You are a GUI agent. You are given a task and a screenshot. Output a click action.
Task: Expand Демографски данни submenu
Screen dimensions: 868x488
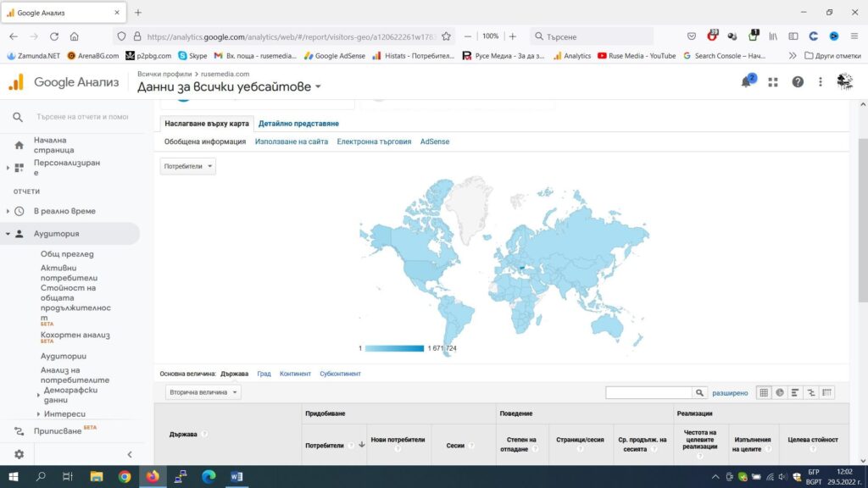(38, 395)
